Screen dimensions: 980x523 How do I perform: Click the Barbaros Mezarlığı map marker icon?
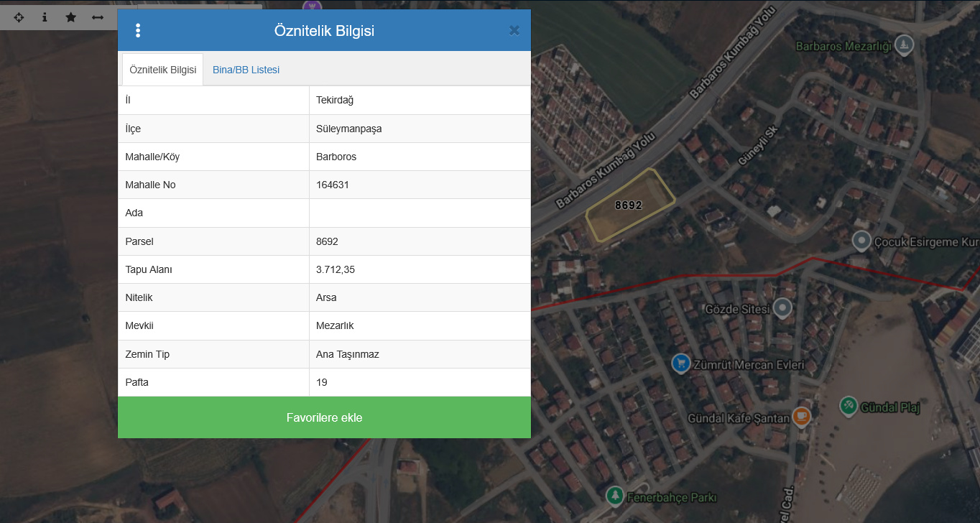coord(905,45)
